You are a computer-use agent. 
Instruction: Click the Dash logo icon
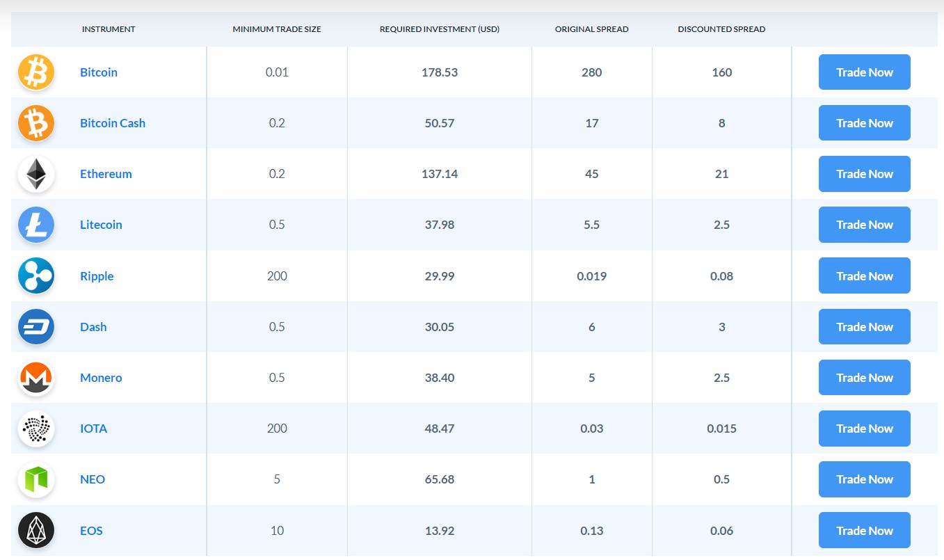point(36,327)
